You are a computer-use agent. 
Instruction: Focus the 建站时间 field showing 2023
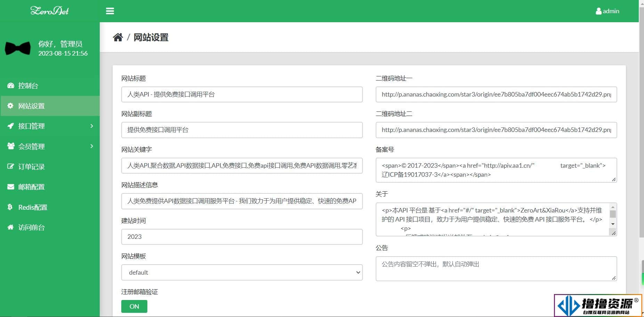tap(242, 237)
